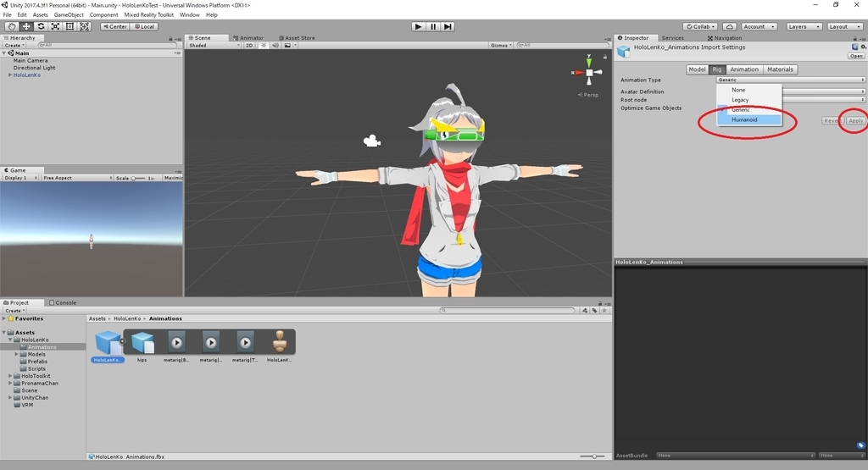The width and height of the screenshot is (868, 470).
Task: Toggle 2D view mode in Scene
Action: (249, 46)
